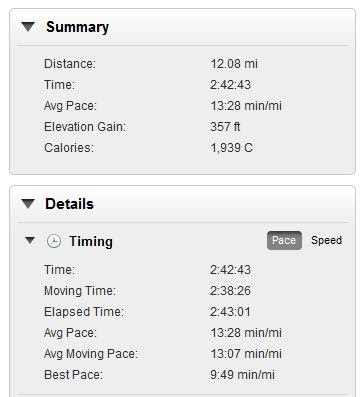This screenshot has width=363, height=397.
Task: Click the Moving Time 2:38:26 value
Action: pos(230,291)
